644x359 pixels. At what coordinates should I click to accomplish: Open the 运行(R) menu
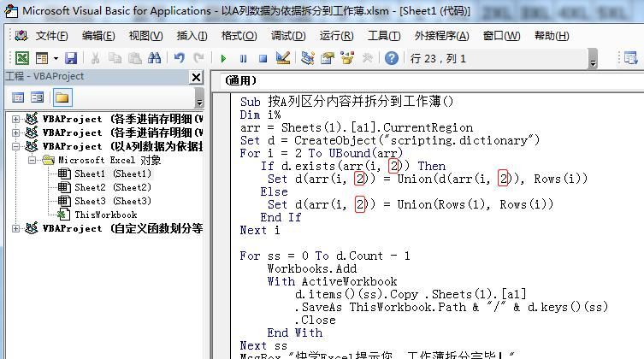tap(336, 36)
